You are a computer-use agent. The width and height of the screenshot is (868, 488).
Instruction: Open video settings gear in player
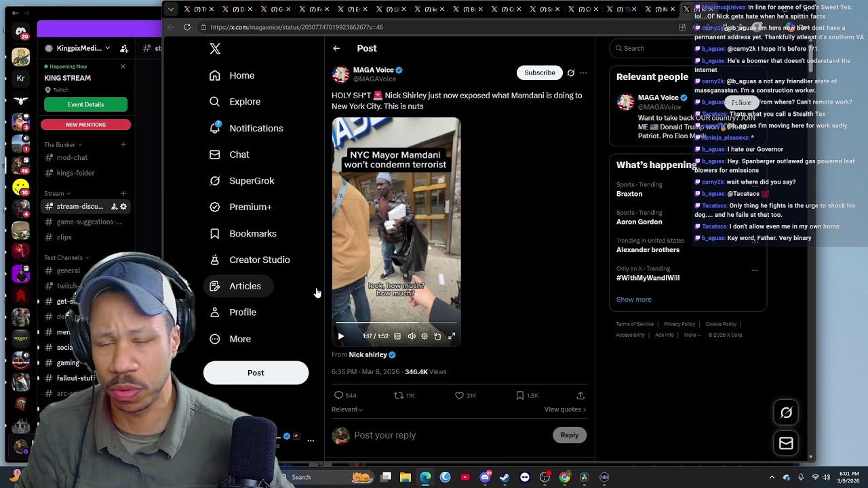[x=425, y=336]
